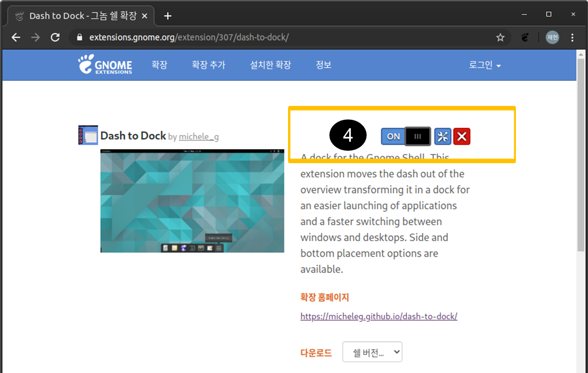Open the 설치한 확장 page
588x373 pixels.
[x=271, y=65]
